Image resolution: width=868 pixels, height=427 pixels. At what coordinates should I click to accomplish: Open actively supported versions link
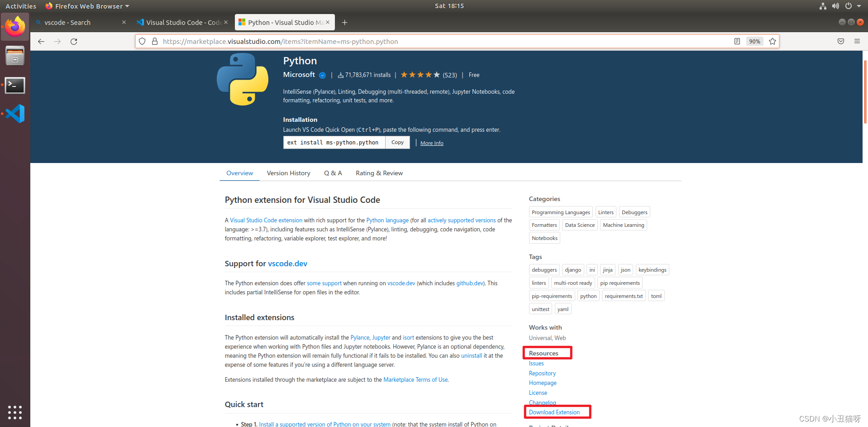pos(462,221)
